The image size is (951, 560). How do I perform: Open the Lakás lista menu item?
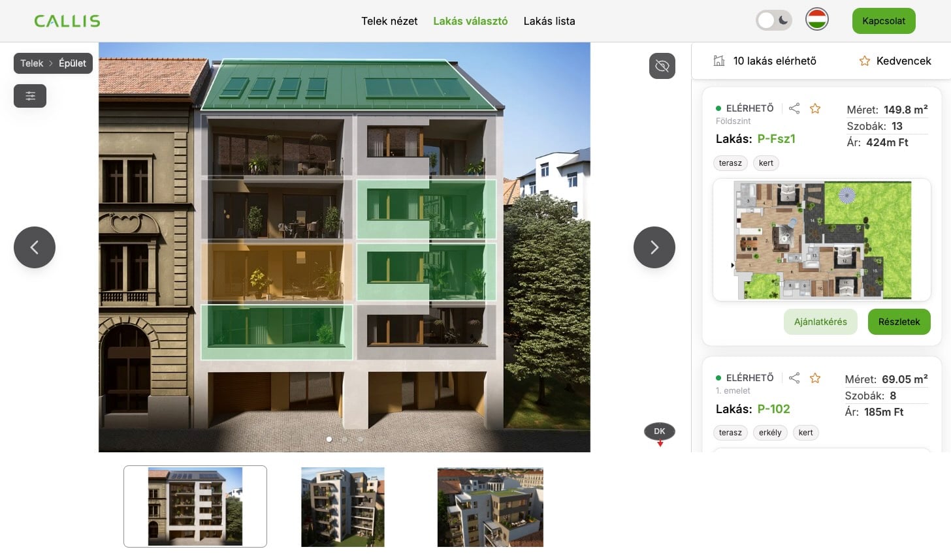(x=549, y=21)
